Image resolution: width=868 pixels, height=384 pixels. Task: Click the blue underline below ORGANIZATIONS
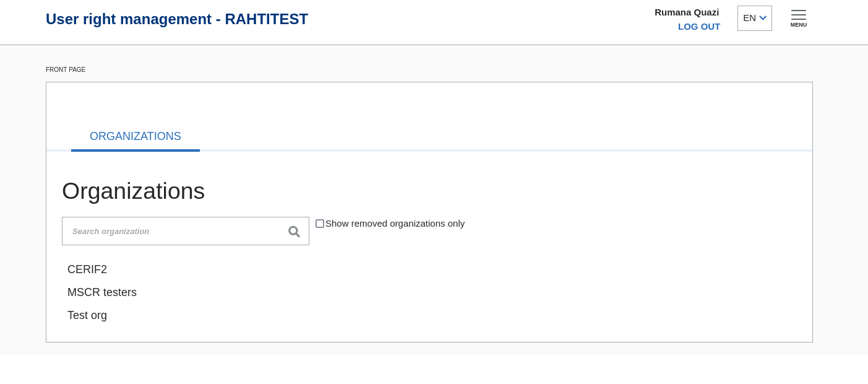point(135,151)
